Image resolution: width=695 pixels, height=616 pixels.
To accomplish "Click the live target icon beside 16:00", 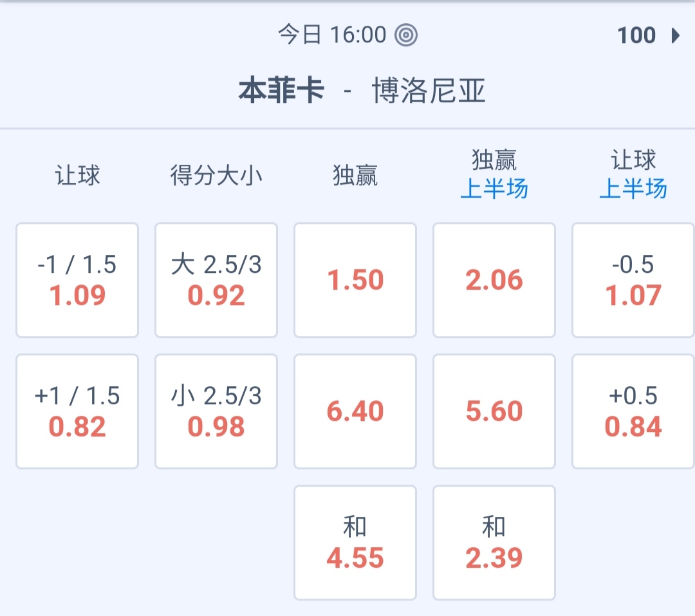I will click(x=406, y=35).
